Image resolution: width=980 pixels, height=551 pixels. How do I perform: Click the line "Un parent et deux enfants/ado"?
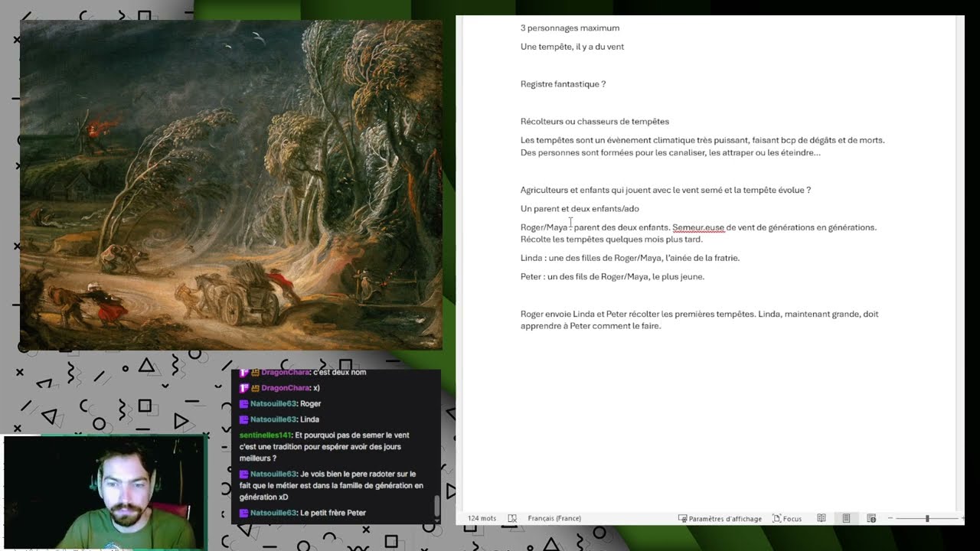point(580,209)
